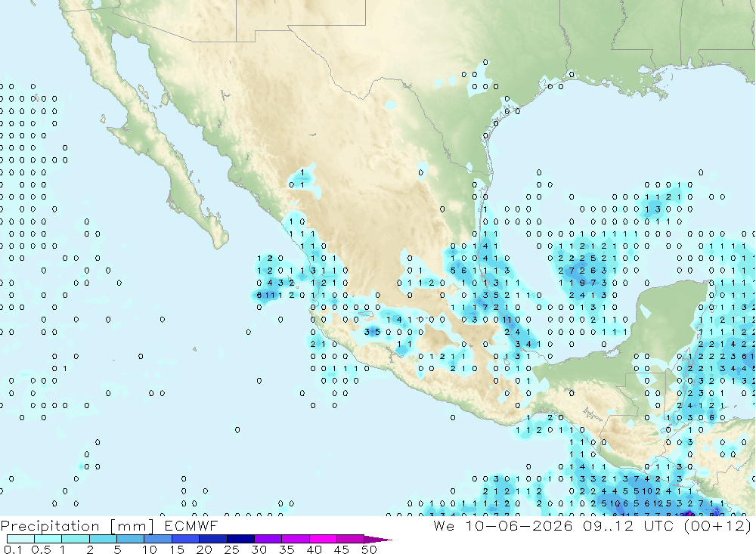Select the 25–30 mm legend swatch
The width and height of the screenshot is (756, 554).
[x=240, y=539]
